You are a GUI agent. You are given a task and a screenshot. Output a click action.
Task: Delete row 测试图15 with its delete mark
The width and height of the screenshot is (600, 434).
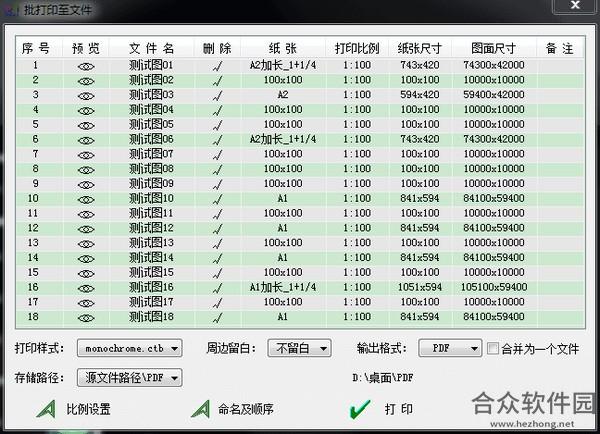click(217, 274)
